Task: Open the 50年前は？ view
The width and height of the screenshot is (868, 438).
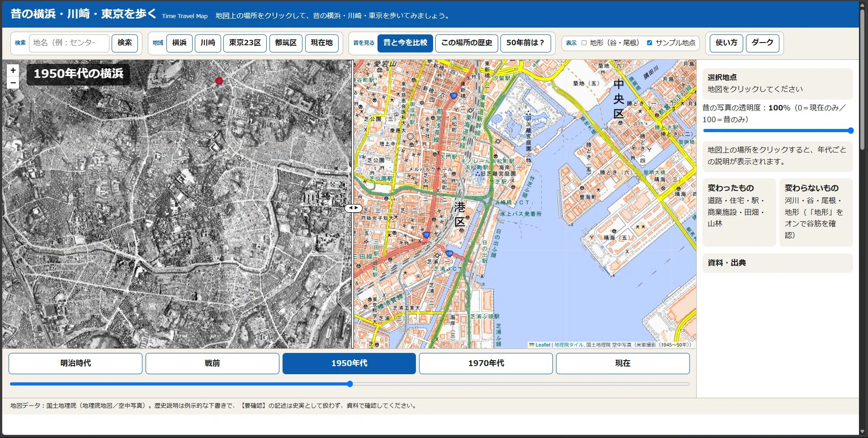Action: click(x=526, y=43)
